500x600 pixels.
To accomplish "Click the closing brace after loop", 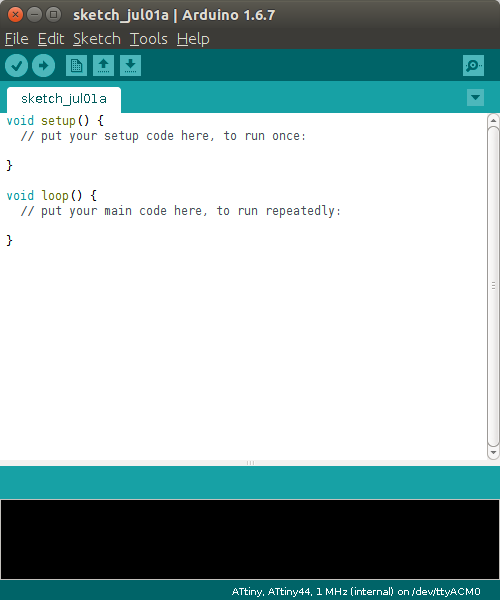I will 10,241.
